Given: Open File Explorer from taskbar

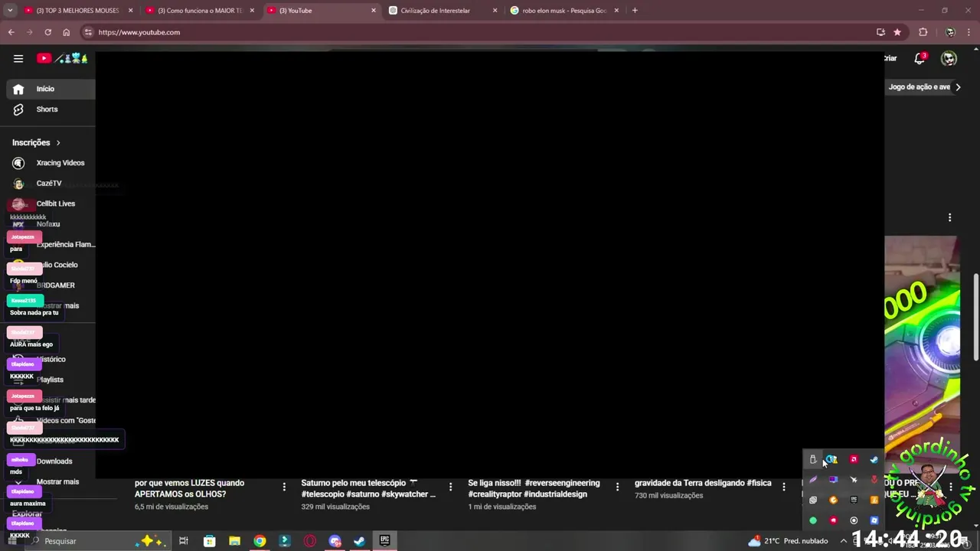Looking at the screenshot, I should point(234,541).
